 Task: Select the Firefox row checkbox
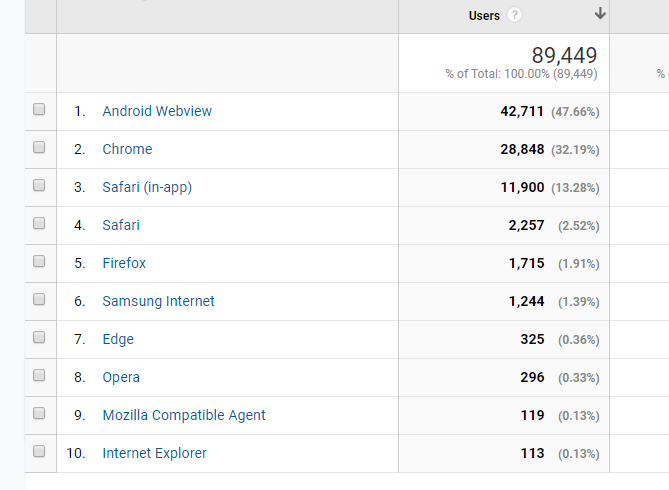click(x=39, y=261)
